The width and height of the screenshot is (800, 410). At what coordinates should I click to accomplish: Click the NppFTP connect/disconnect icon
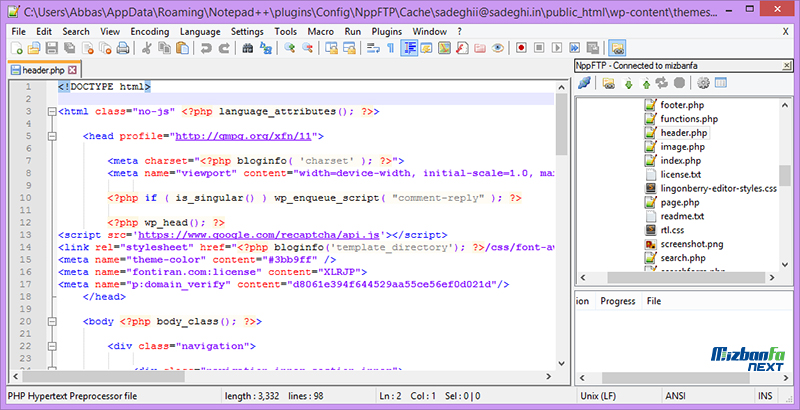coord(584,83)
